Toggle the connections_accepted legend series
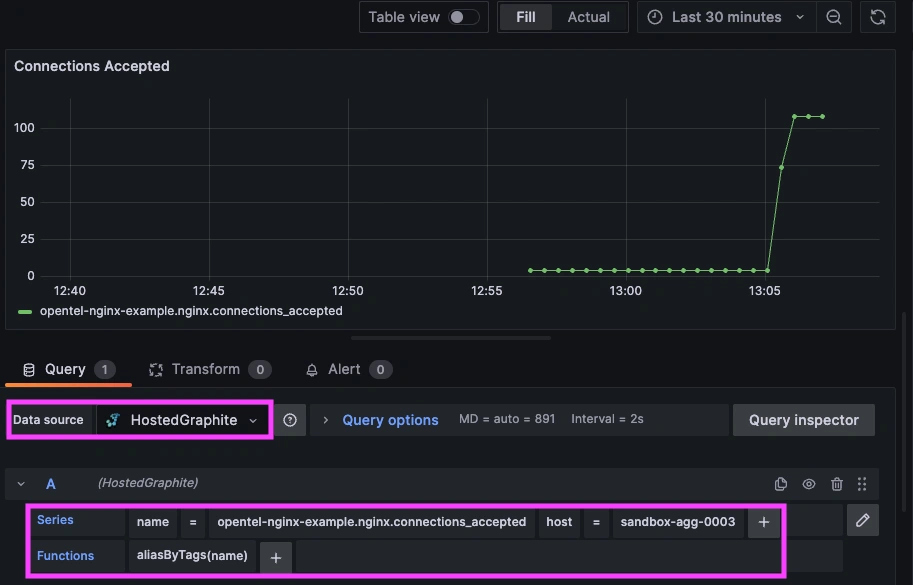913x585 pixels. [x=191, y=311]
